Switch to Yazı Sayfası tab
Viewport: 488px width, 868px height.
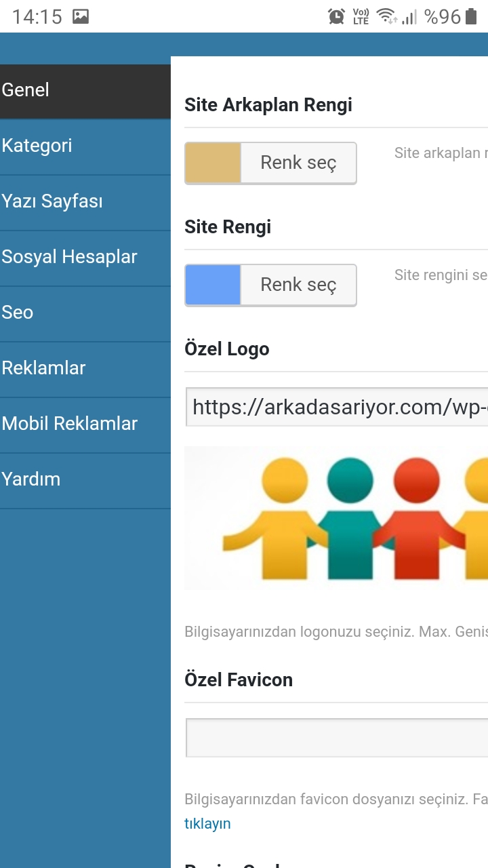[x=85, y=203]
